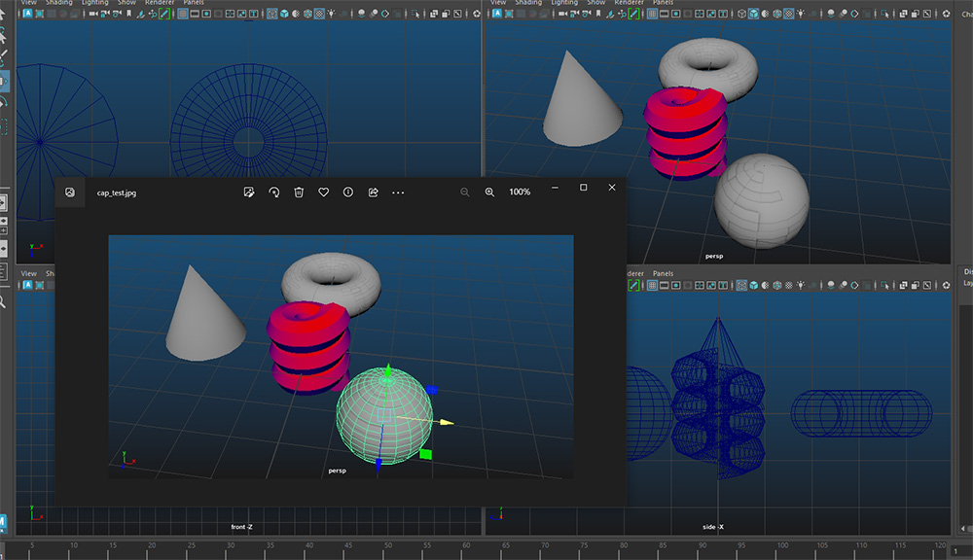Share the cap_test.jpg photo
Viewport: 973px width, 560px height.
pyautogui.click(x=374, y=192)
